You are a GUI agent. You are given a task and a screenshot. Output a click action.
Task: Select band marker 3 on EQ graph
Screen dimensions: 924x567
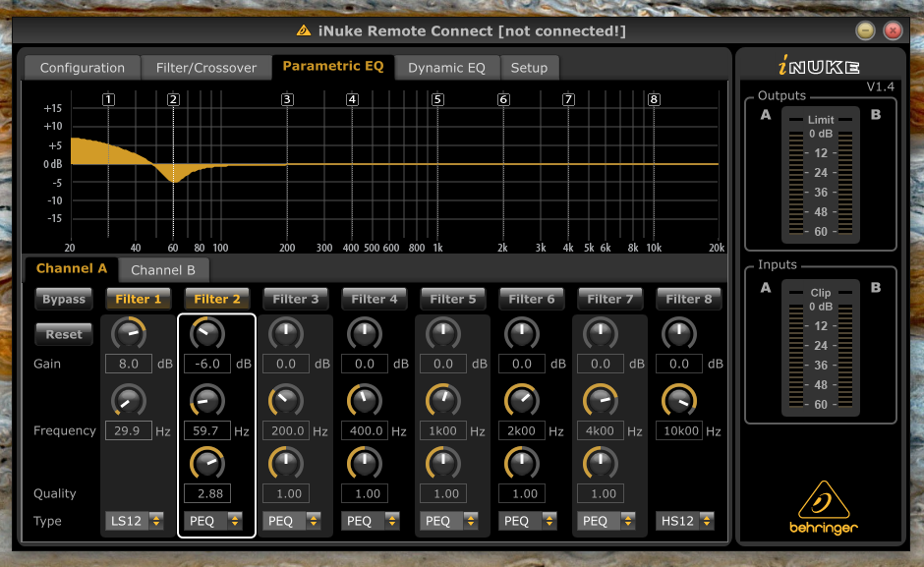point(287,99)
